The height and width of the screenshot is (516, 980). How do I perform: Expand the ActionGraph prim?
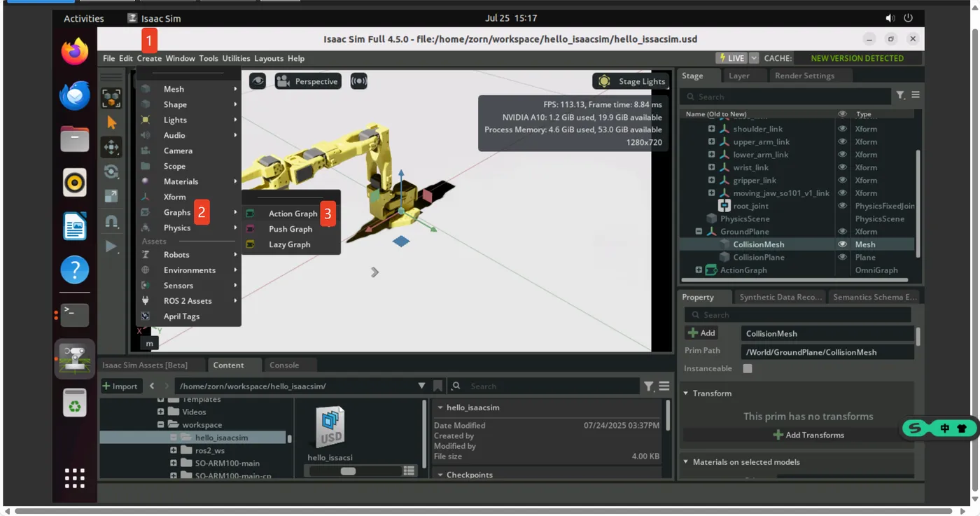tap(699, 270)
